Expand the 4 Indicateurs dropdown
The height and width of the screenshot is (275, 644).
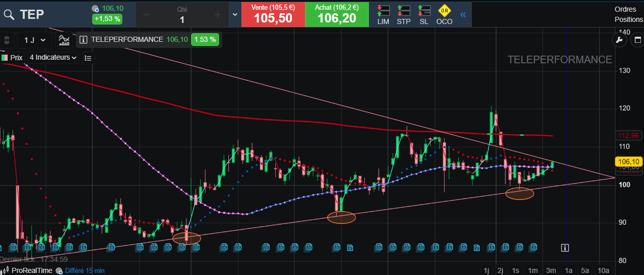53,58
